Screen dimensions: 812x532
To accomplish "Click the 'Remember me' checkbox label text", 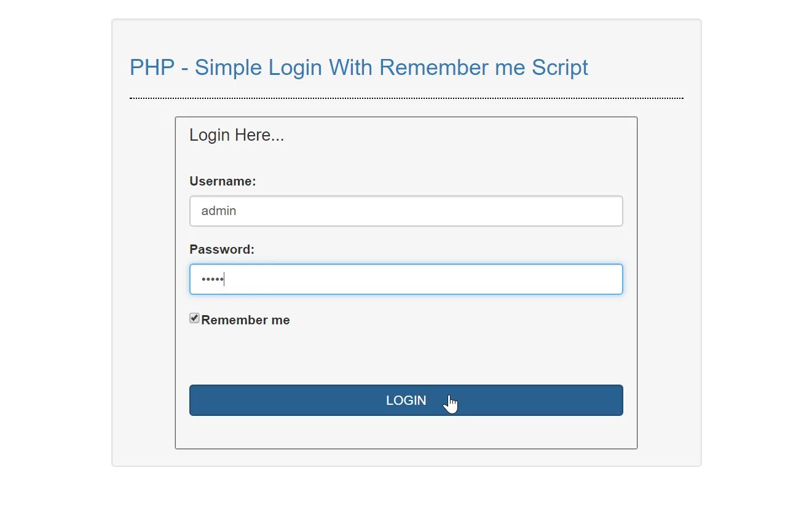I will click(x=245, y=320).
